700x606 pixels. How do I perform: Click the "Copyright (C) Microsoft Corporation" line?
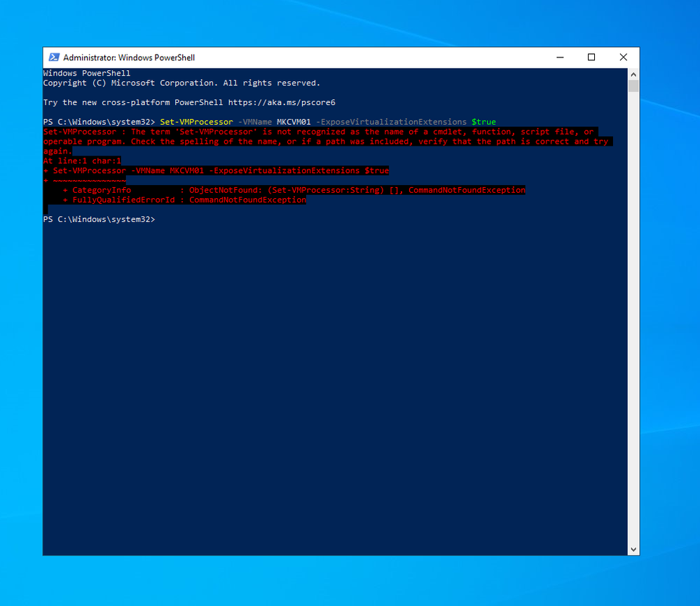point(181,83)
